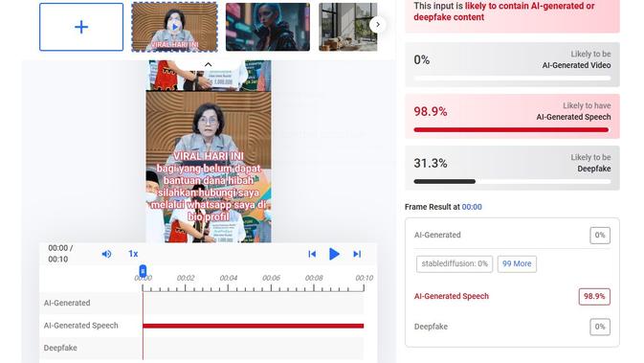Mute the video with speaker icon
The image size is (644, 363).
106,254
